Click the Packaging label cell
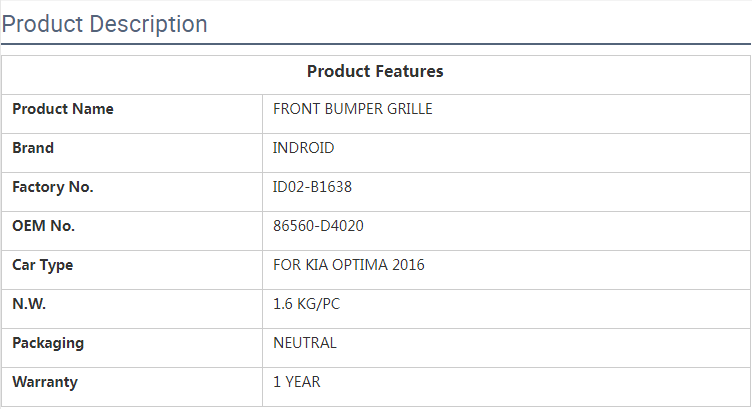The width and height of the screenshot is (752, 409). tap(48, 343)
